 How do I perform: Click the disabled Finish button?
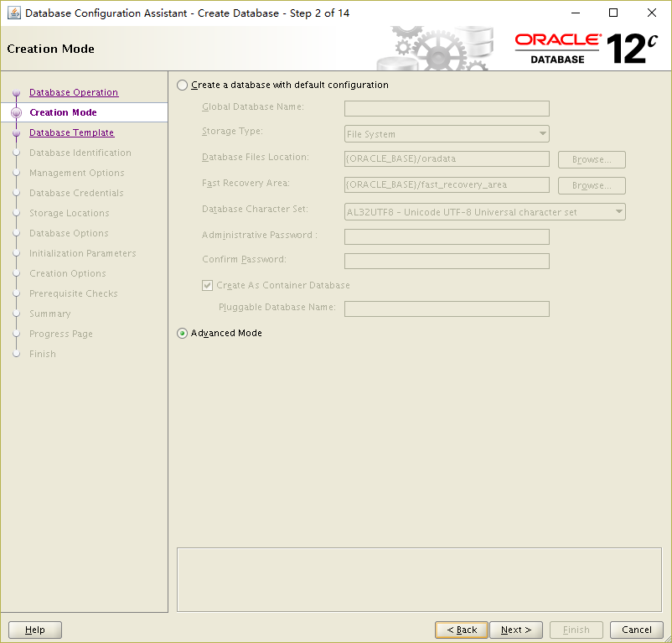pyautogui.click(x=576, y=630)
